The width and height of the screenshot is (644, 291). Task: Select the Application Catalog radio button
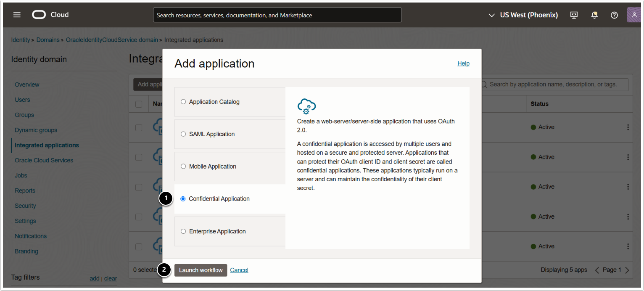183,102
